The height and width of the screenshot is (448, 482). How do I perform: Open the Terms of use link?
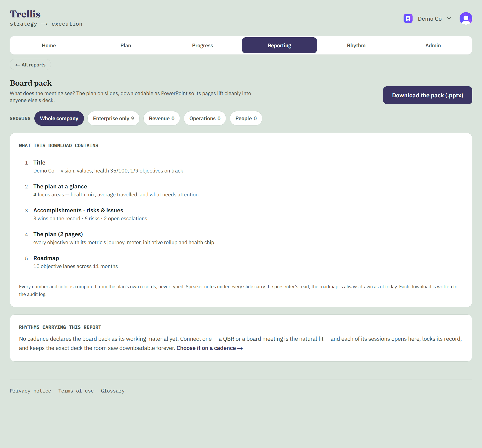tap(76, 391)
